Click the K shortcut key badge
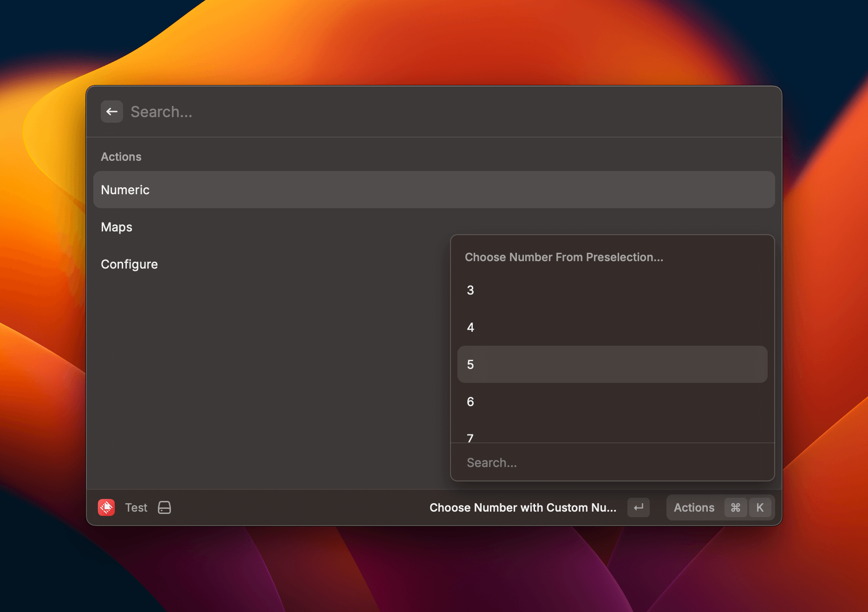The image size is (868, 612). (x=760, y=507)
